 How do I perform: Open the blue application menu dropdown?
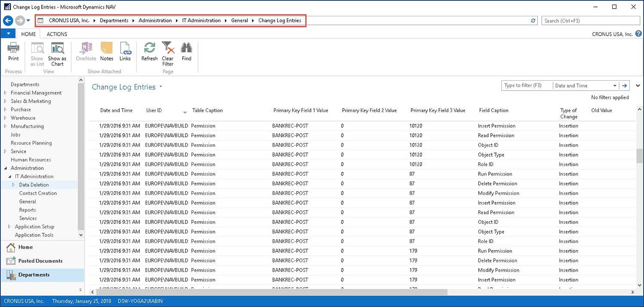point(8,33)
